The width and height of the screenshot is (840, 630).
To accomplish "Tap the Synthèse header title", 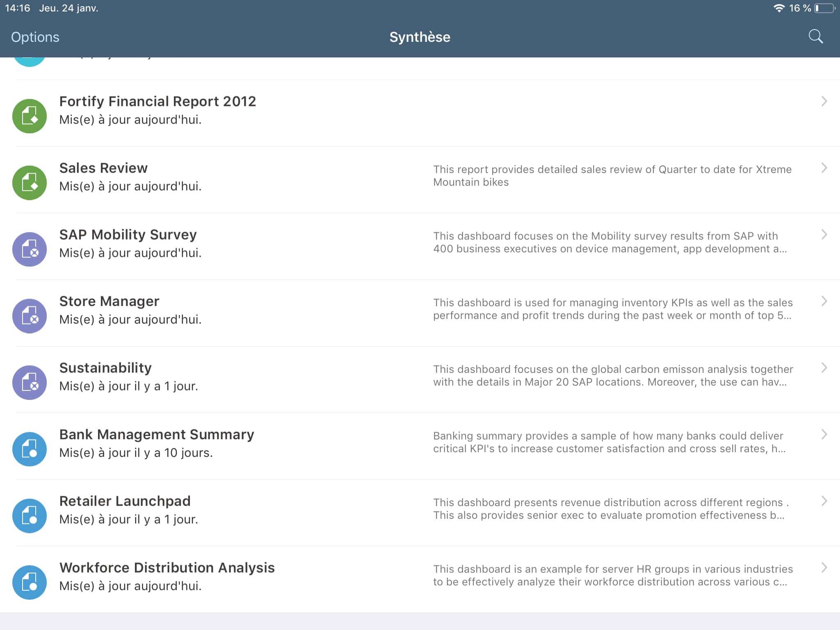I will (420, 37).
